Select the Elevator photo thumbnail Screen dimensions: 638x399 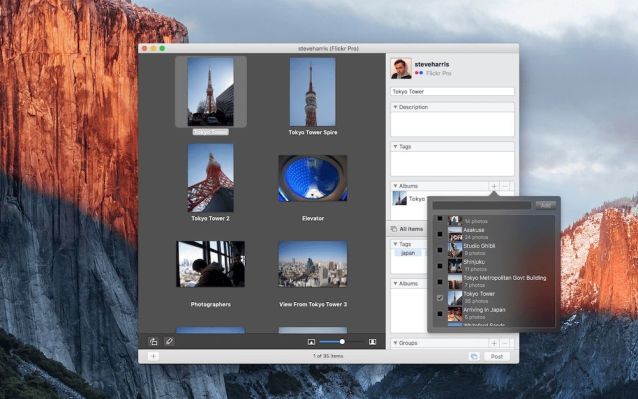click(x=312, y=178)
